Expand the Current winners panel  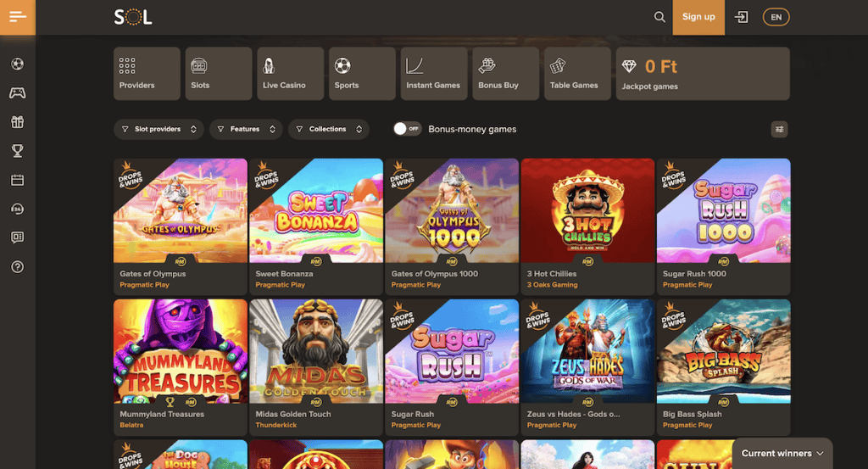click(x=782, y=454)
